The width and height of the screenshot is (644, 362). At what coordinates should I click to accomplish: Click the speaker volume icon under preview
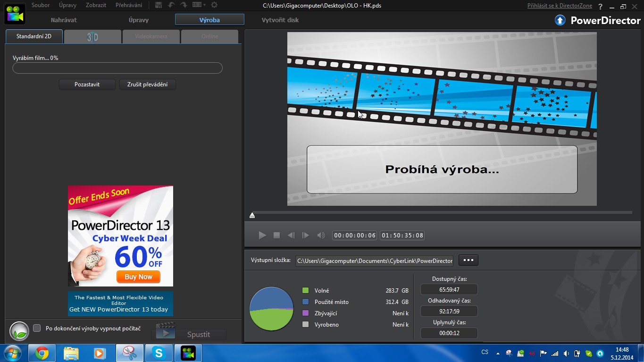pos(321,235)
